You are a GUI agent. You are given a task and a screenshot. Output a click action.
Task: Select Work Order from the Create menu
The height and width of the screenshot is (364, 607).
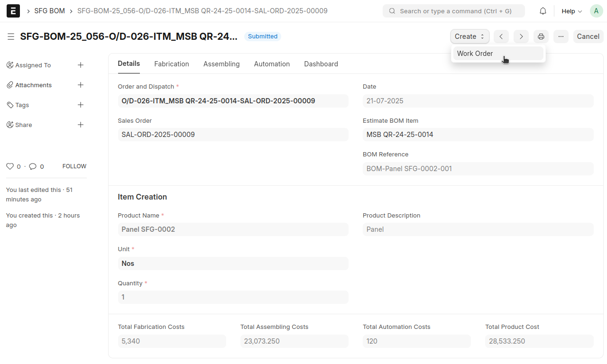[475, 54]
